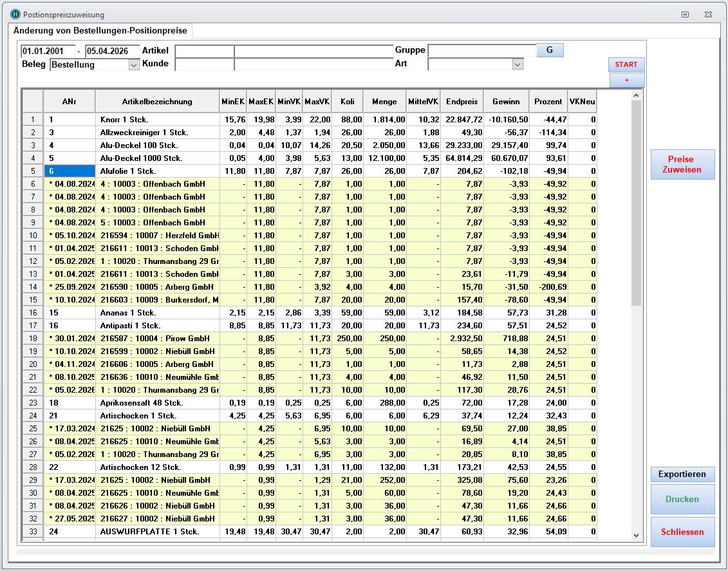Screen dimensions: 728x571
Task: Click the end date field 05.04.2026
Action: coord(112,51)
